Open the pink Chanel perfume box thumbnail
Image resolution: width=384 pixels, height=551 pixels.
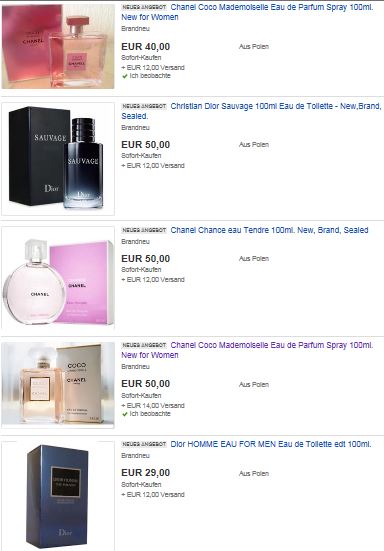coord(58,46)
